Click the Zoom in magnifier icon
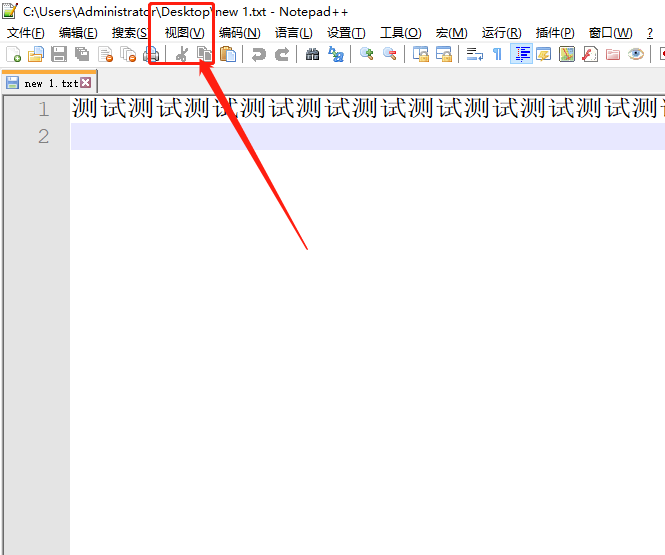 coord(367,54)
